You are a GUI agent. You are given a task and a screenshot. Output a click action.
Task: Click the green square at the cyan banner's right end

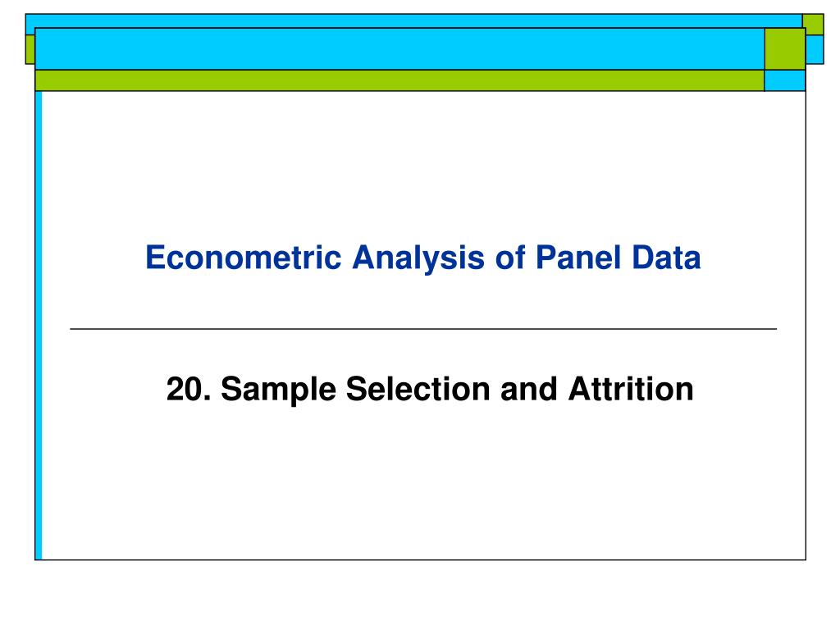[785, 48]
